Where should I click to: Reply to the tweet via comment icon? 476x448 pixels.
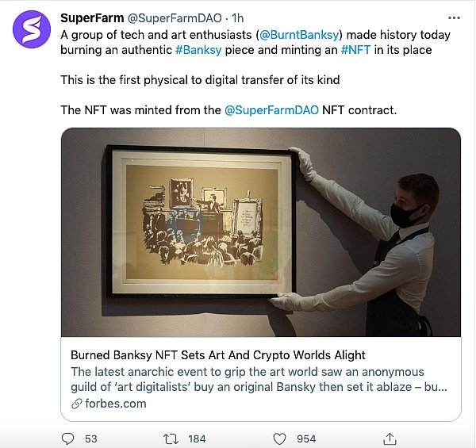pos(68,438)
